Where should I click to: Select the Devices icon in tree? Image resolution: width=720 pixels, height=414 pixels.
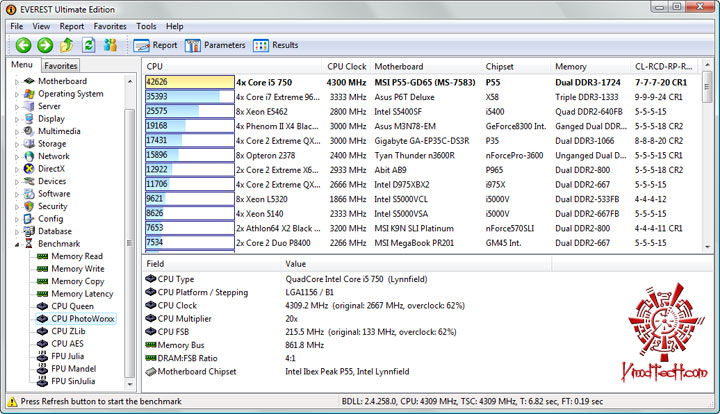29,181
